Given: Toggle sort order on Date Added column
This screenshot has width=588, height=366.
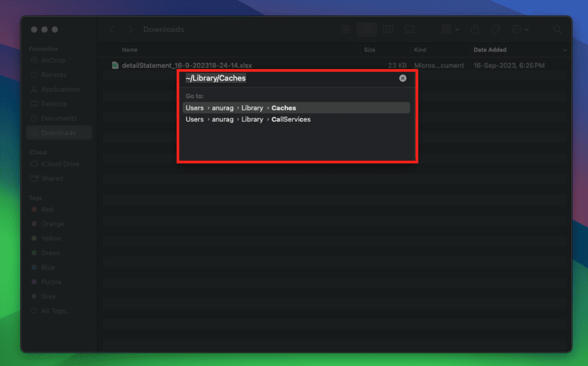Looking at the screenshot, I should click(490, 50).
